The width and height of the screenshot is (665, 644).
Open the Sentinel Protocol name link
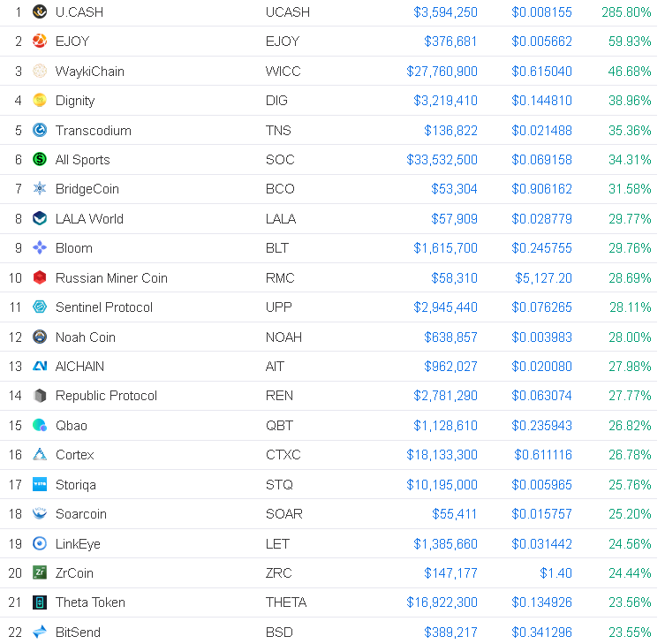[x=104, y=307]
